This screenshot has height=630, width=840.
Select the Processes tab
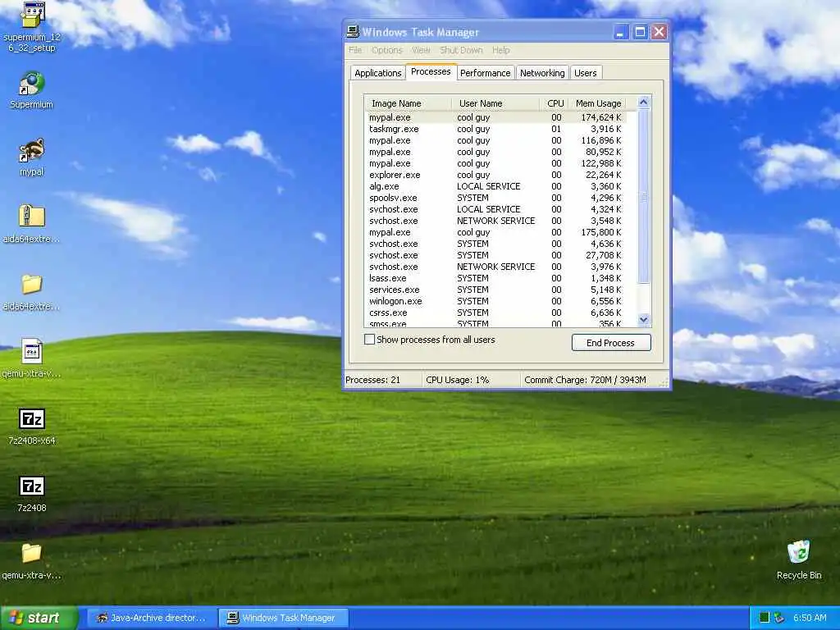pyautogui.click(x=431, y=71)
